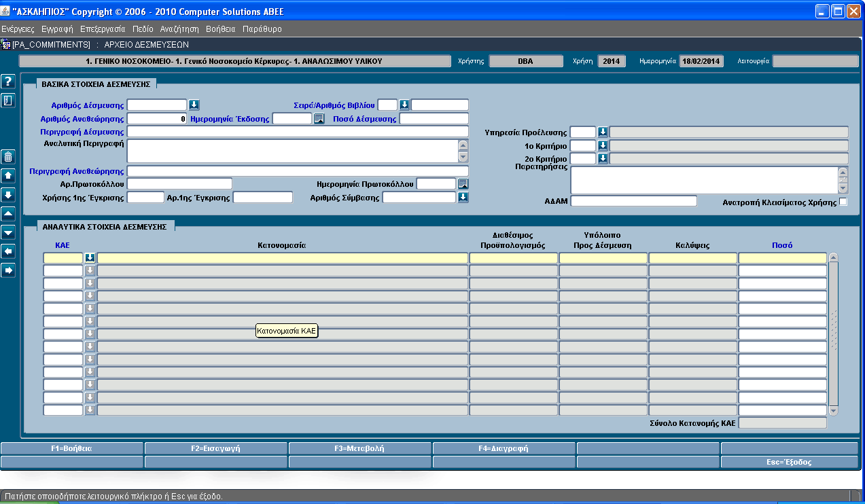Open lookup for 2ο Κριτήριο
The image size is (865, 504).
click(602, 158)
